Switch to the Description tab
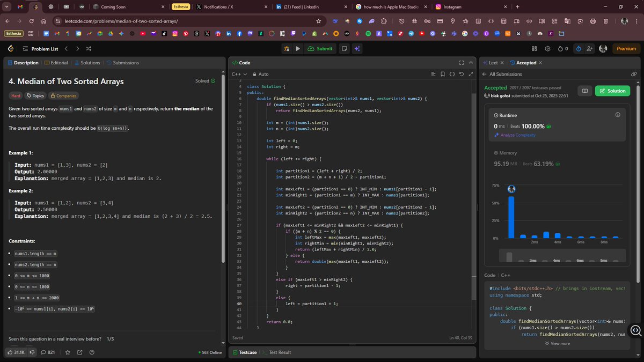This screenshot has height=362, width=644. 23,63
